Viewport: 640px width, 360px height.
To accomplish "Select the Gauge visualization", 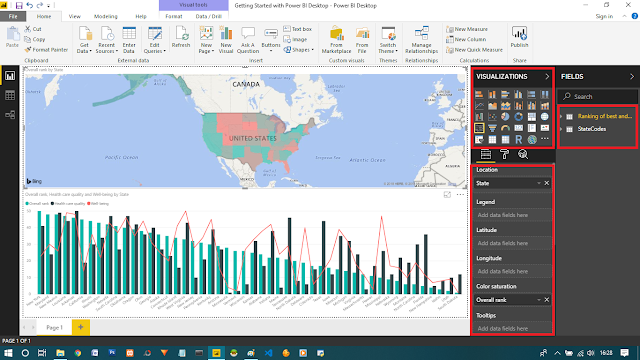I will (505, 128).
